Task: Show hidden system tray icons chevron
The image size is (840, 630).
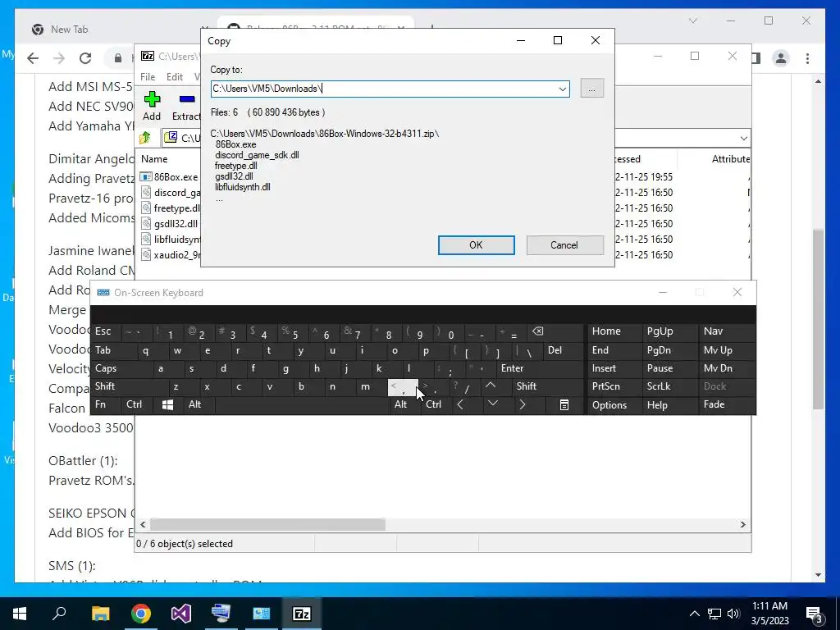Action: (x=694, y=614)
